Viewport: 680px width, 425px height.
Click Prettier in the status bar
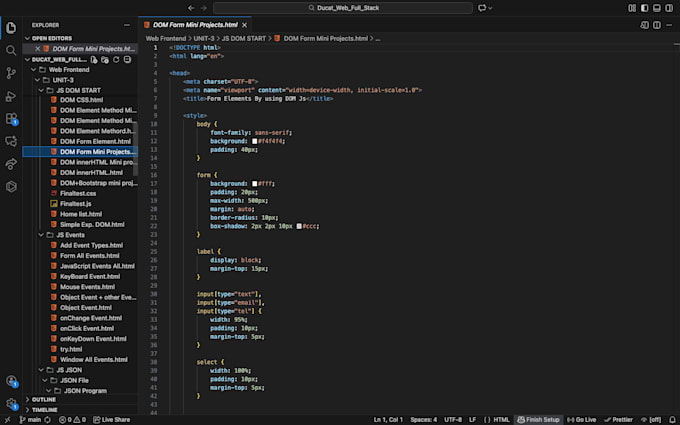(x=618, y=419)
